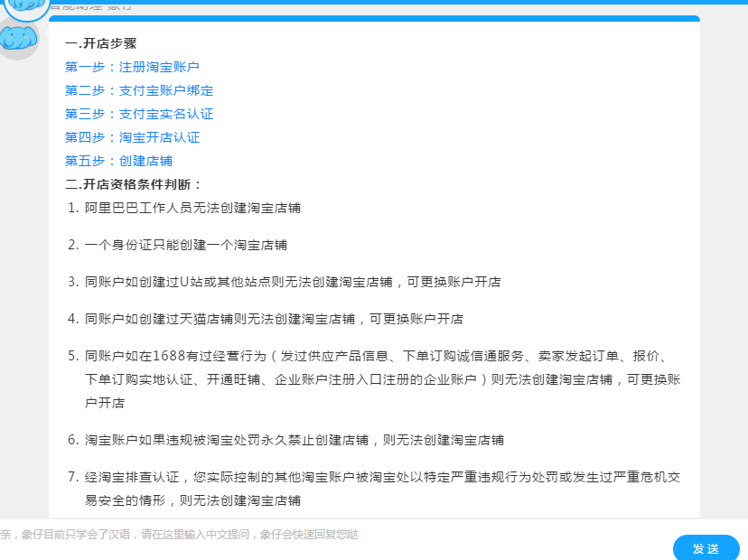Screen dimensions: 748x560
Task: Select rule 6 about 永久禁止创建店铺
Action: pyautogui.click(x=285, y=440)
